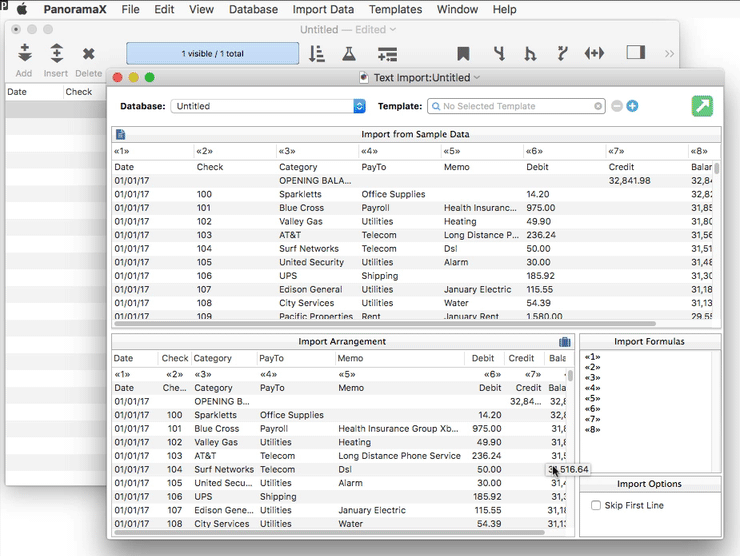Click January Electric in Import Arrangement
740x556 pixels.
click(x=372, y=510)
